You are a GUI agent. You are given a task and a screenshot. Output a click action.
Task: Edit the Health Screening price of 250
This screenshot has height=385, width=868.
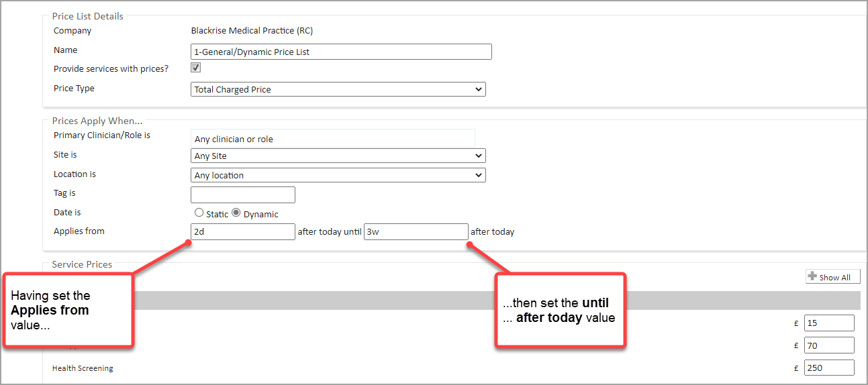click(x=829, y=368)
